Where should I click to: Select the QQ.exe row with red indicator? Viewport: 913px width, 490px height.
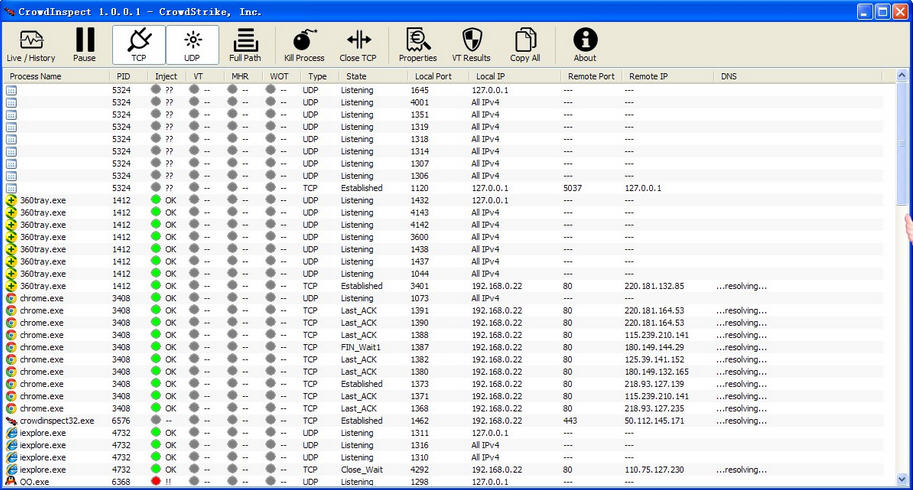click(x=35, y=482)
